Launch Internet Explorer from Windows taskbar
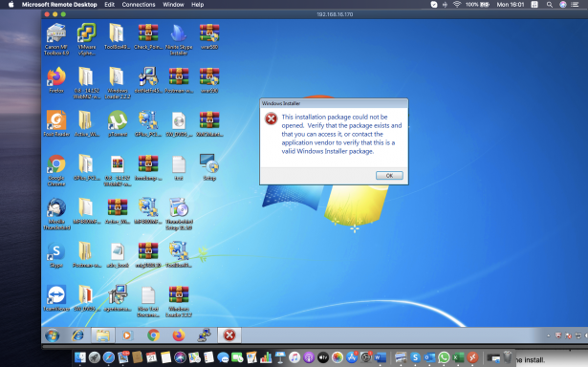 (77, 335)
